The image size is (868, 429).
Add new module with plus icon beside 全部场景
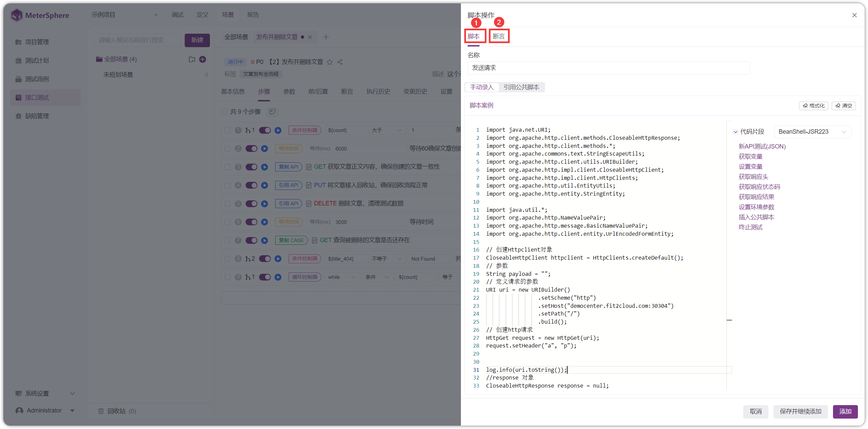click(203, 59)
